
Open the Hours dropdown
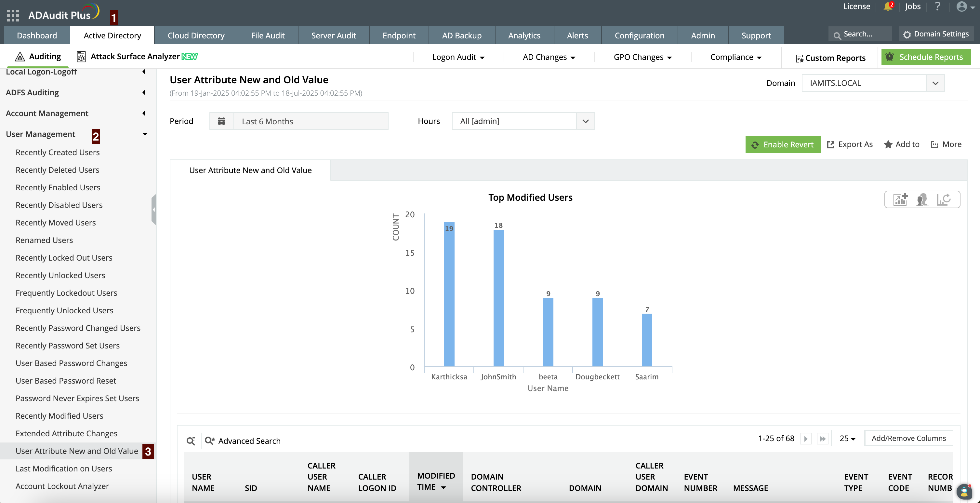pyautogui.click(x=523, y=121)
